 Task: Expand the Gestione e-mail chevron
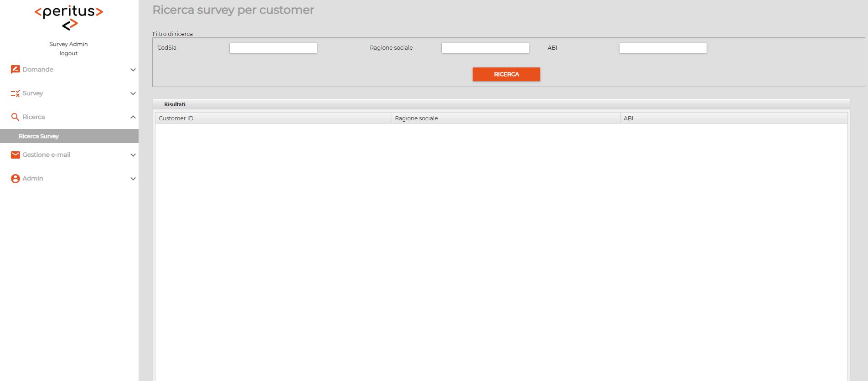click(x=133, y=155)
